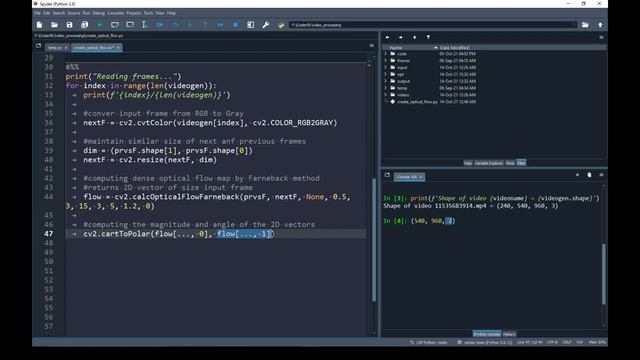Image resolution: width=640 pixels, height=360 pixels.
Task: Maximize the current pane
Action: click(251, 25)
